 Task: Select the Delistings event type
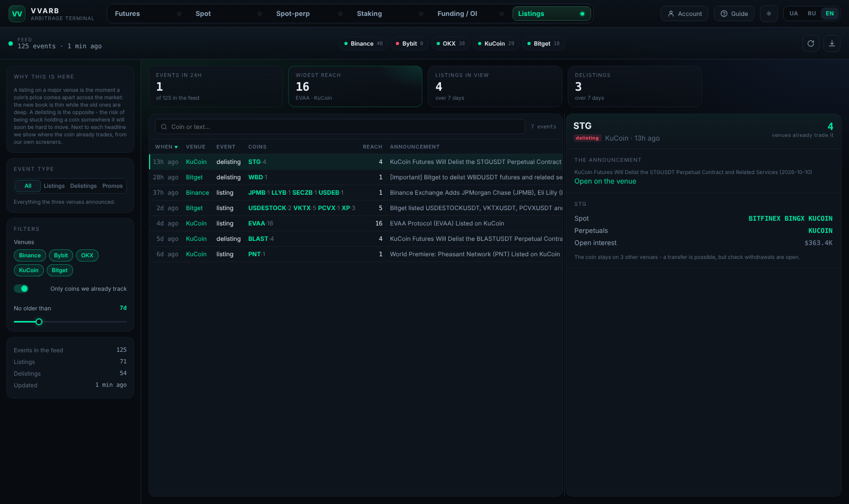click(x=83, y=186)
